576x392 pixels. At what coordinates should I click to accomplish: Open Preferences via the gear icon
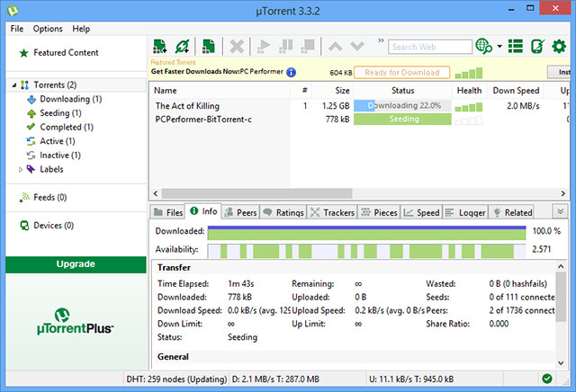(560, 46)
